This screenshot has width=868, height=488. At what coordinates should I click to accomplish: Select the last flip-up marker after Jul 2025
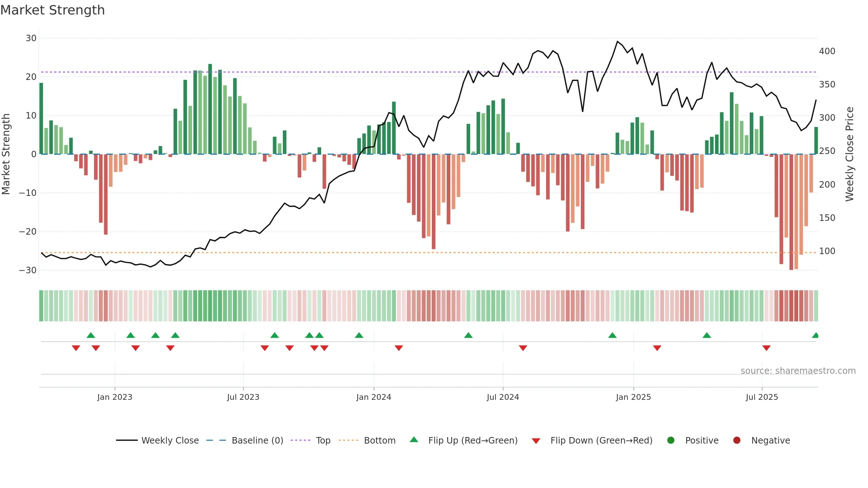(815, 335)
